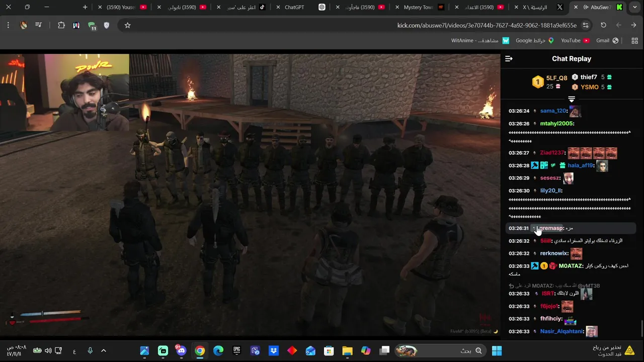
Task: Open sesesz username in chat
Action: [x=550, y=178]
